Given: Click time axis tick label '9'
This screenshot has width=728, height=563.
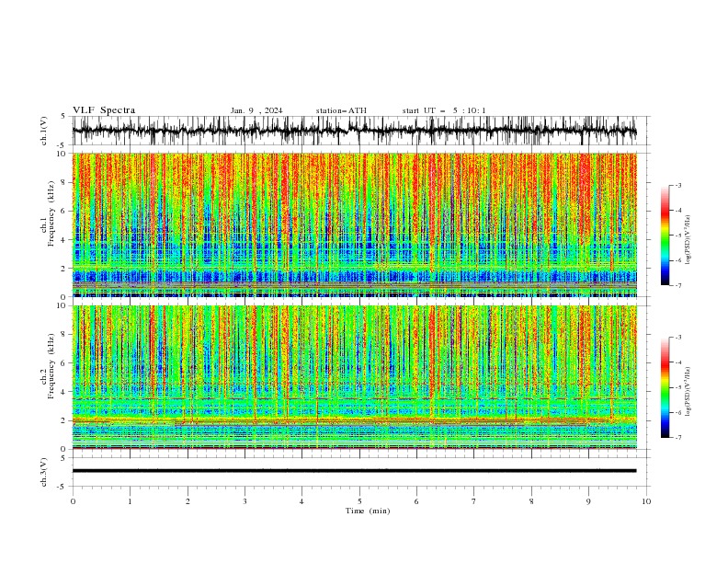Looking at the screenshot, I should tap(588, 501).
